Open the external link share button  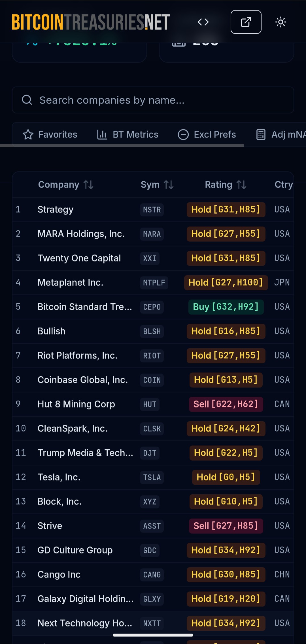(x=246, y=22)
